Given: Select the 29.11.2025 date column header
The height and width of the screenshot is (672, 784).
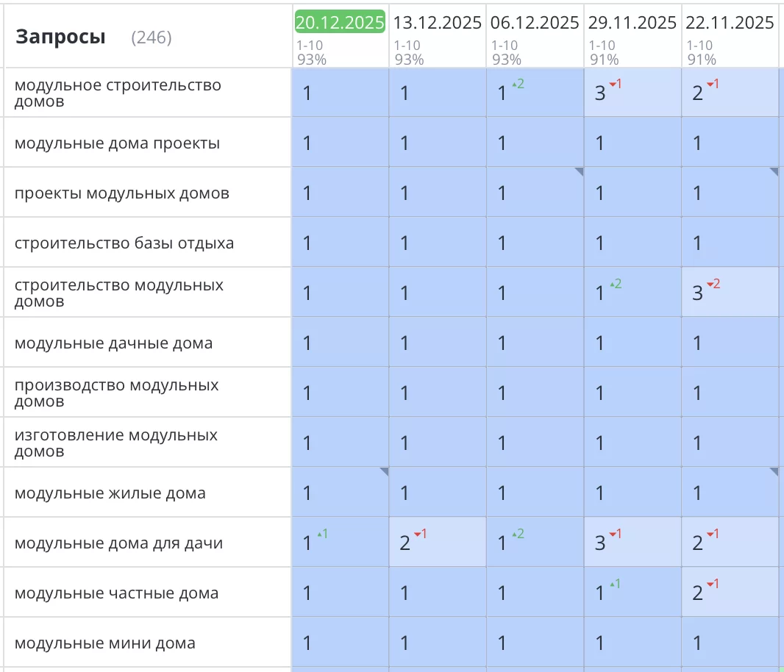Looking at the screenshot, I should tap(632, 23).
